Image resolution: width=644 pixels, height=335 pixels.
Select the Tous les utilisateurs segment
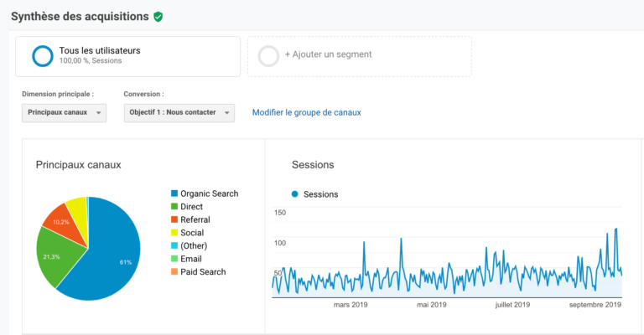click(127, 55)
